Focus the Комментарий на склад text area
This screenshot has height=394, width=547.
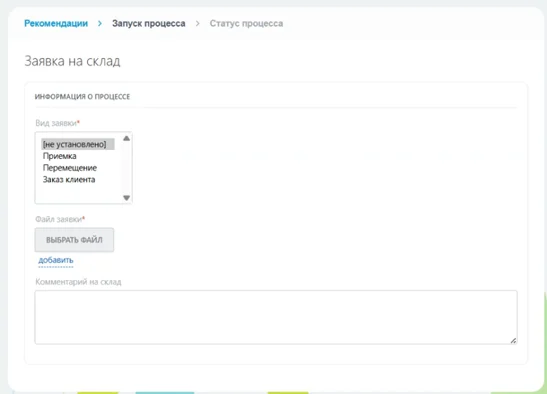(276, 317)
